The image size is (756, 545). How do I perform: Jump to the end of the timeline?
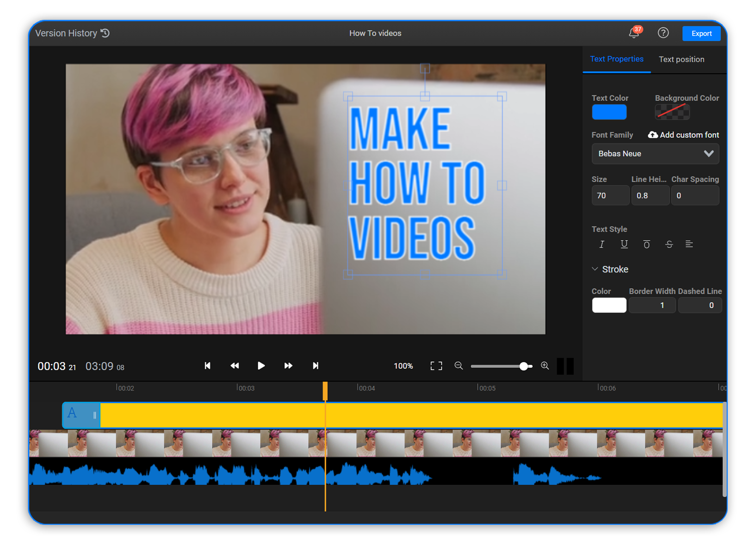[x=315, y=366]
